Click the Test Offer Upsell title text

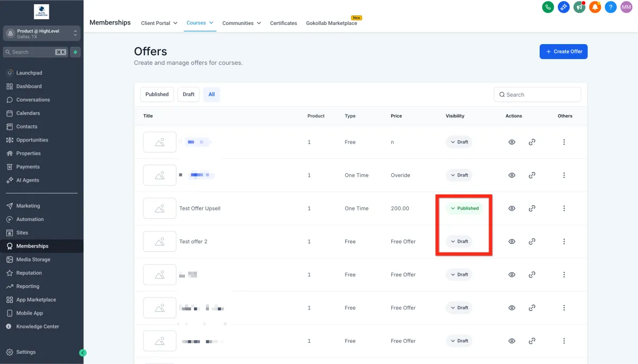pos(200,208)
